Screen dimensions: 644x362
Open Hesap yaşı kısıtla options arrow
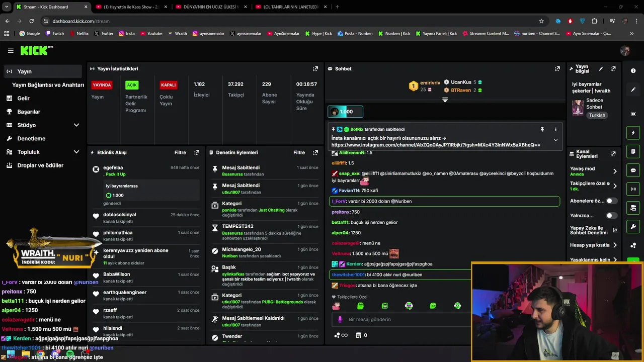click(615, 245)
